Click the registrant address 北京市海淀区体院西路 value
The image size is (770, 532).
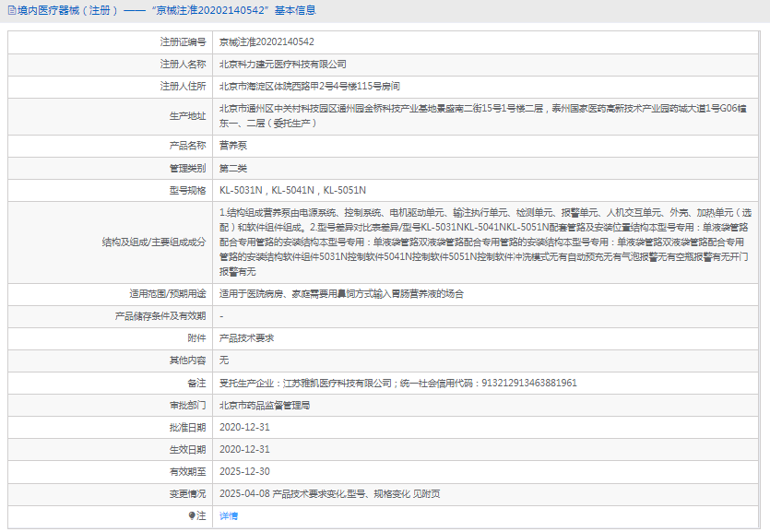pyautogui.click(x=309, y=87)
